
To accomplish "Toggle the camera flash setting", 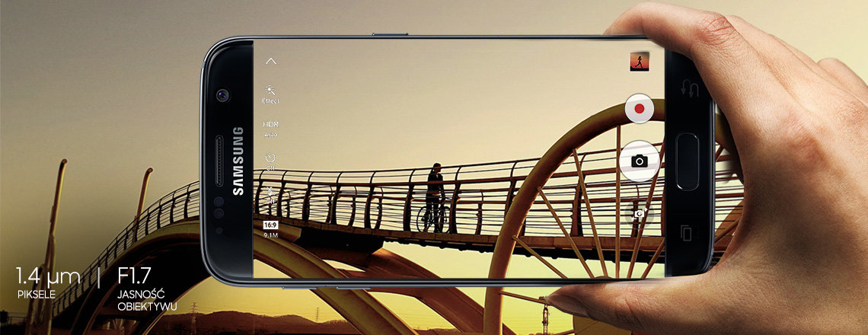I will point(270,193).
